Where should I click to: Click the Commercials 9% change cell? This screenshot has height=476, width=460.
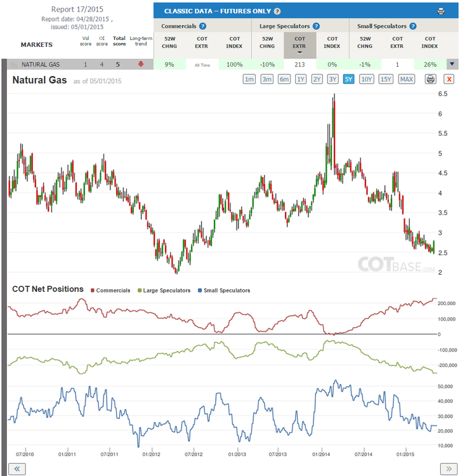(169, 64)
